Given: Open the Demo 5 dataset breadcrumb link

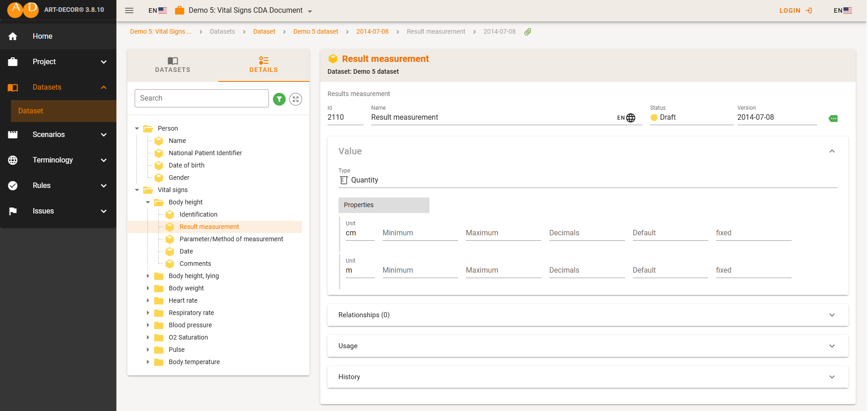Looking at the screenshot, I should click(x=316, y=31).
